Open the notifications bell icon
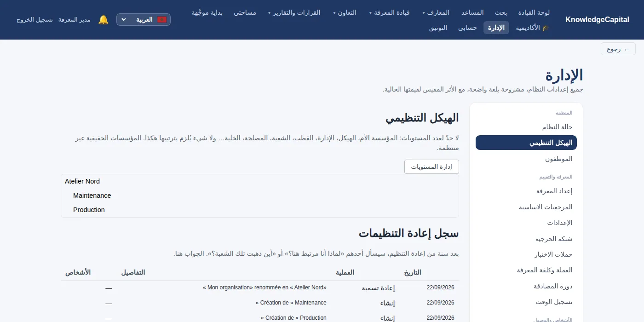 (103, 20)
